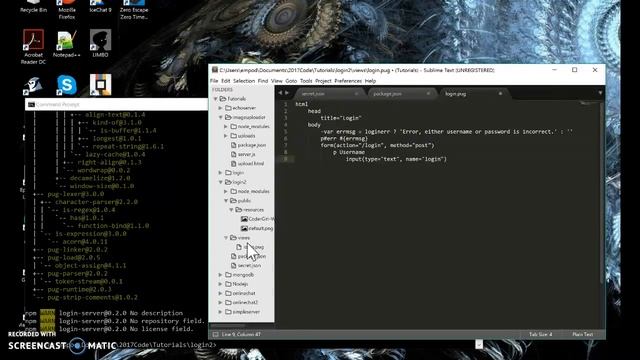The image size is (640, 360).
Task: Click the echoserver folder icon
Action: [228, 108]
